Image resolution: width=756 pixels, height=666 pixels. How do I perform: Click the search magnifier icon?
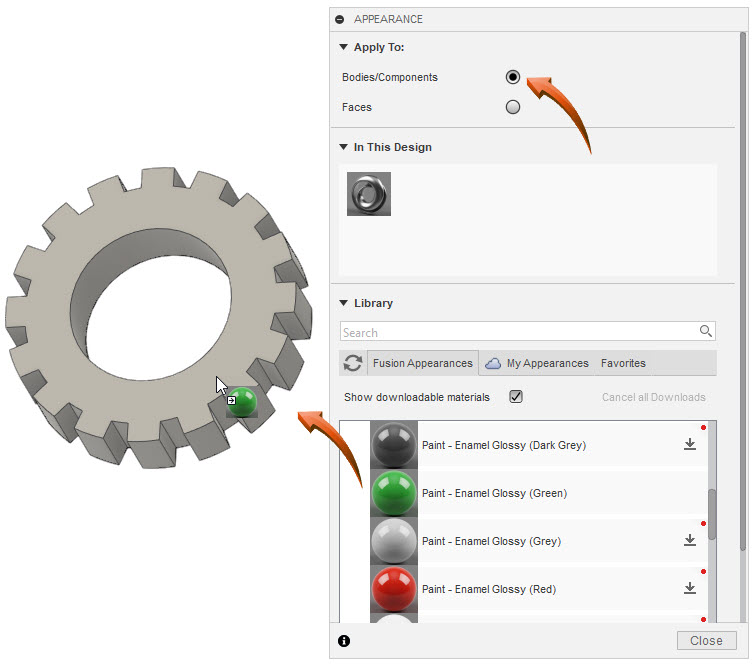tap(706, 332)
